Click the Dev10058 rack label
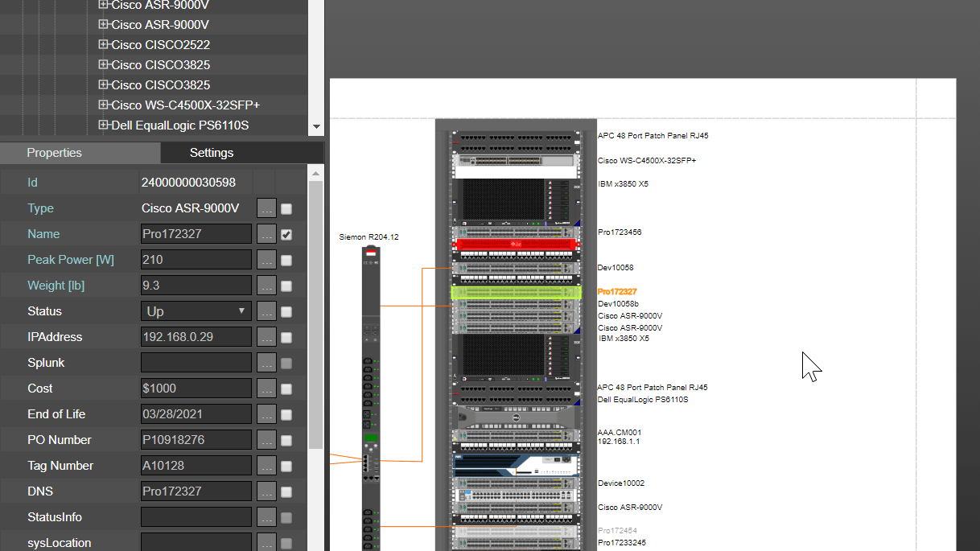 pyautogui.click(x=616, y=268)
